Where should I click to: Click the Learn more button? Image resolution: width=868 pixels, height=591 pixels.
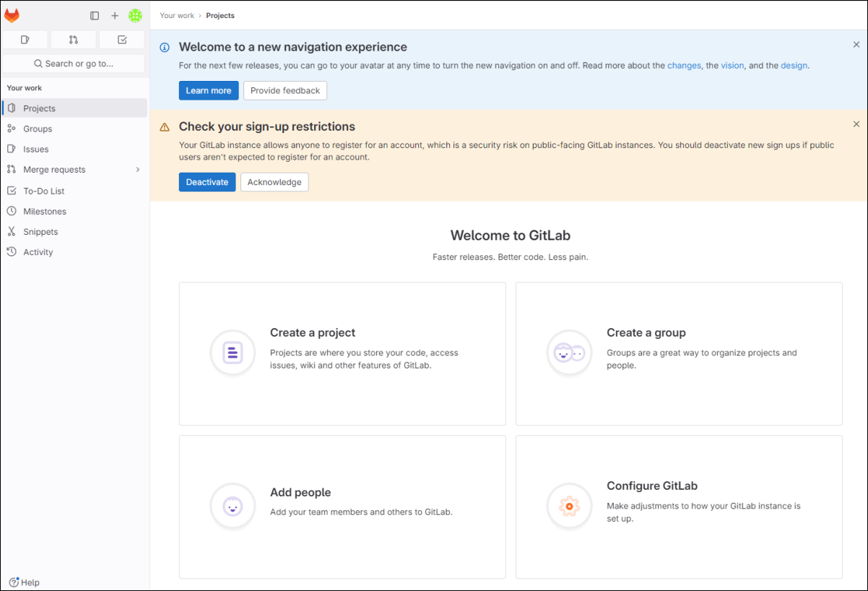click(209, 90)
